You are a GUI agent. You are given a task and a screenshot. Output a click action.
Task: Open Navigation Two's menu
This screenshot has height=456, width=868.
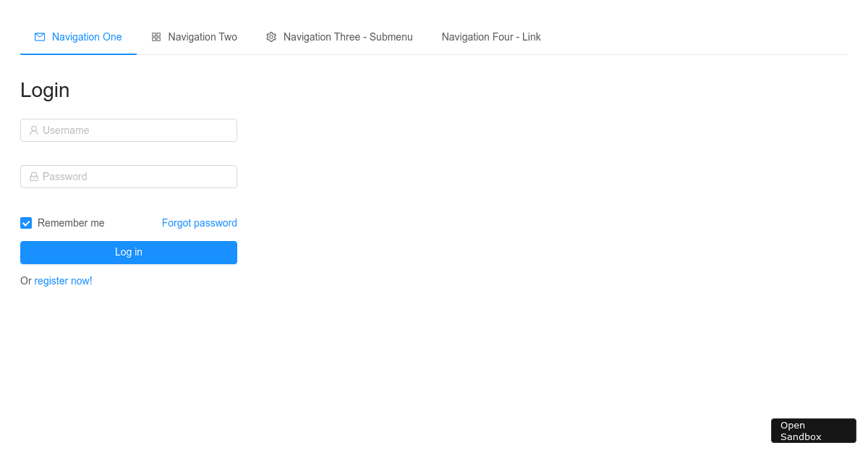coord(203,36)
